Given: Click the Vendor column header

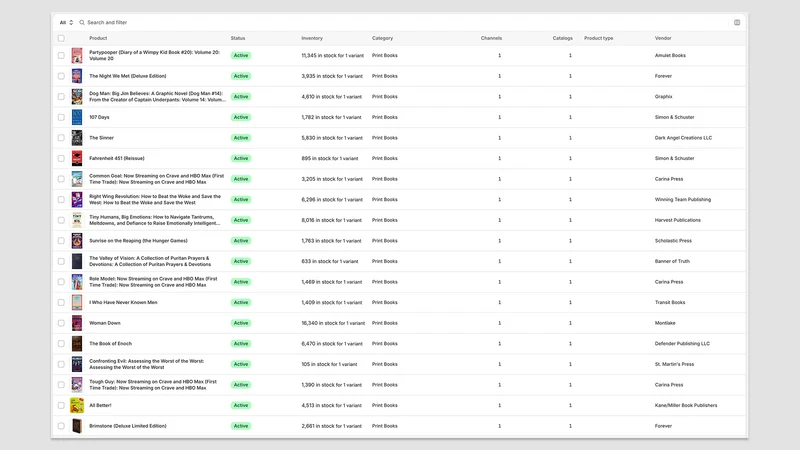Looking at the screenshot, I should pos(663,38).
